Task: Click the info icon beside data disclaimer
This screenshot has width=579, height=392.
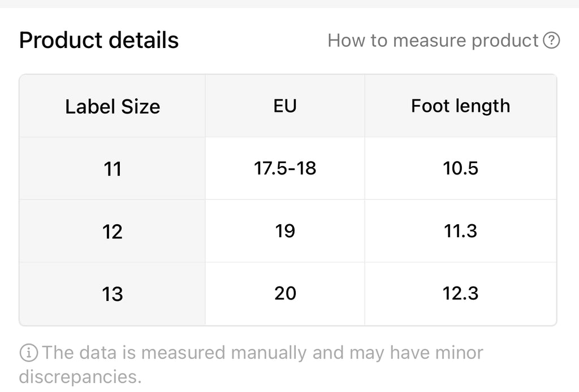Action: click(28, 352)
